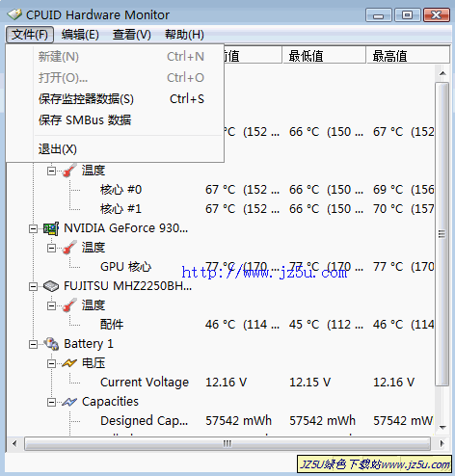Click the CPUID Hardware Monitor title bar icon
The height and width of the screenshot is (476, 455).
click(x=14, y=14)
